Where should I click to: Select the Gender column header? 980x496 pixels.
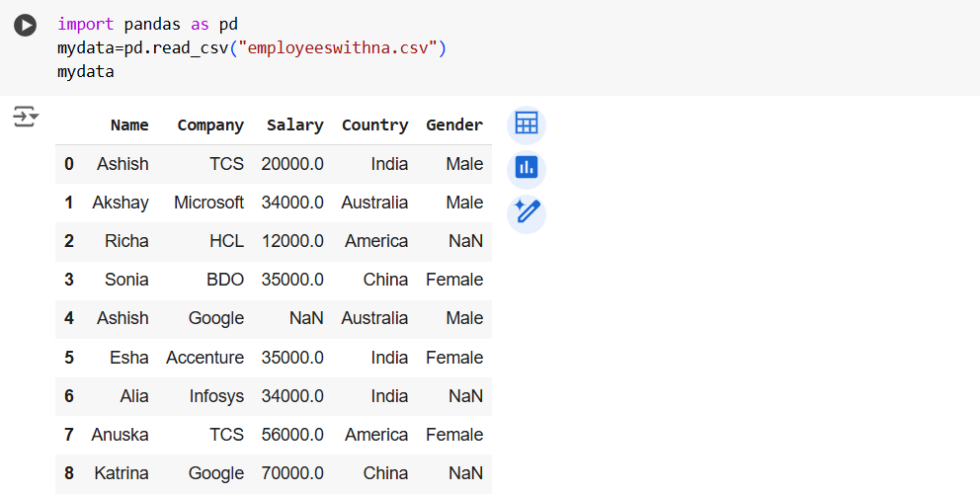(x=454, y=125)
